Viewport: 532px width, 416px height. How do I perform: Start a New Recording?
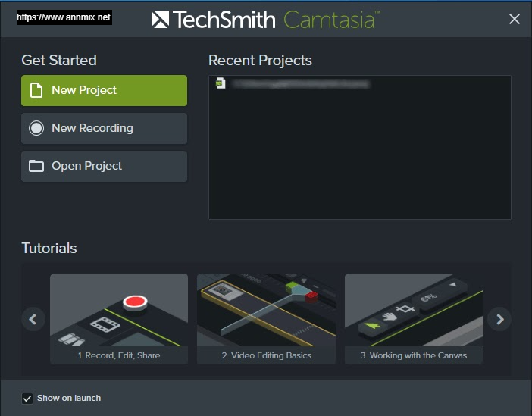pos(104,128)
